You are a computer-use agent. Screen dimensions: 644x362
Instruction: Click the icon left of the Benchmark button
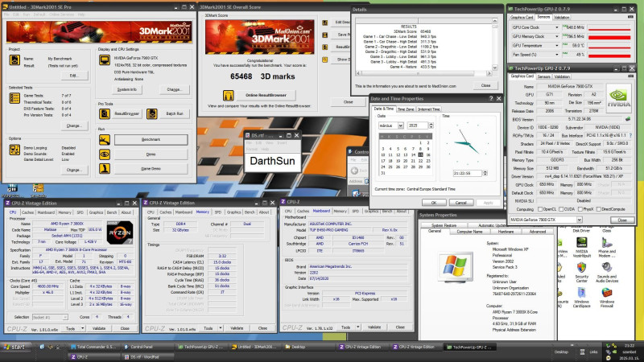pyautogui.click(x=105, y=139)
